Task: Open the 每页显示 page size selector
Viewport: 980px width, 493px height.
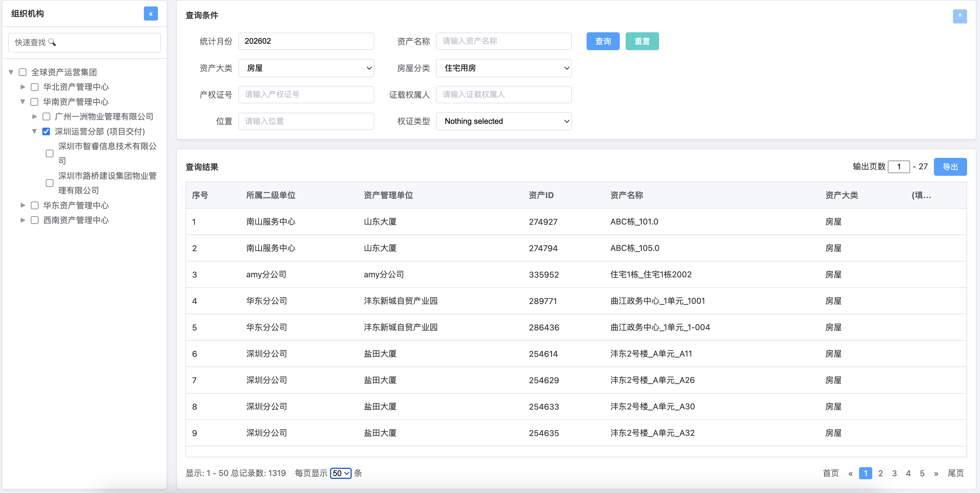Action: 341,473
